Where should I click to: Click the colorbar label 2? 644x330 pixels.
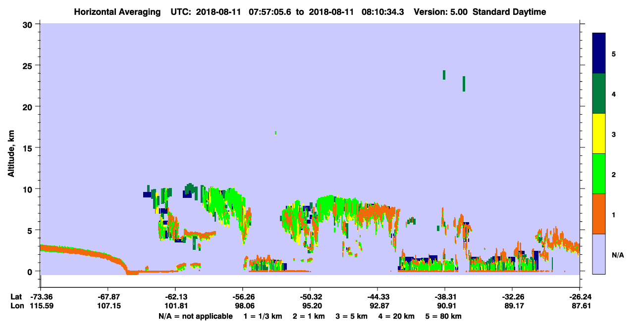click(614, 175)
